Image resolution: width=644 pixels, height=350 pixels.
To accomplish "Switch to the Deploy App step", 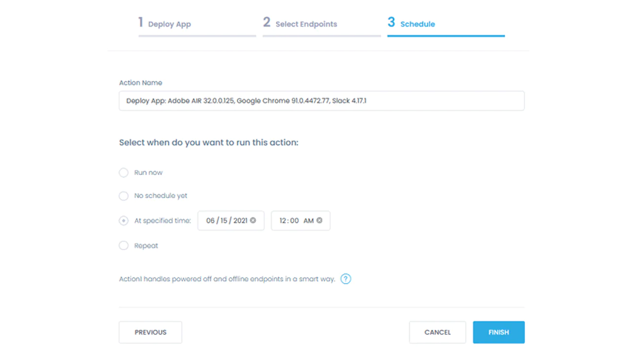I will click(x=170, y=24).
